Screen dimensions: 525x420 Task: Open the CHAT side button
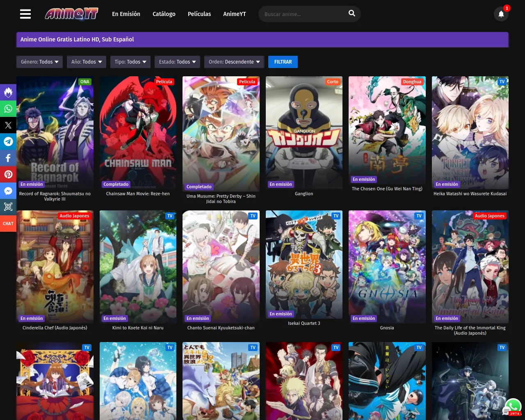point(8,224)
